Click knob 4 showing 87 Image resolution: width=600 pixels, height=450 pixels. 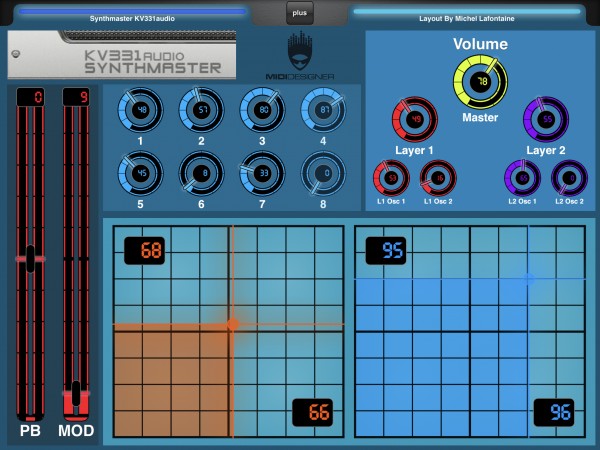point(323,110)
